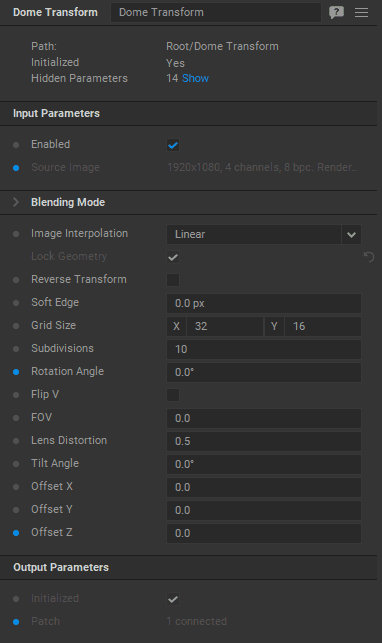Screen dimensions: 382x643
Task: Click the gray dot beside Soft Edge
Action: [x=16, y=303]
